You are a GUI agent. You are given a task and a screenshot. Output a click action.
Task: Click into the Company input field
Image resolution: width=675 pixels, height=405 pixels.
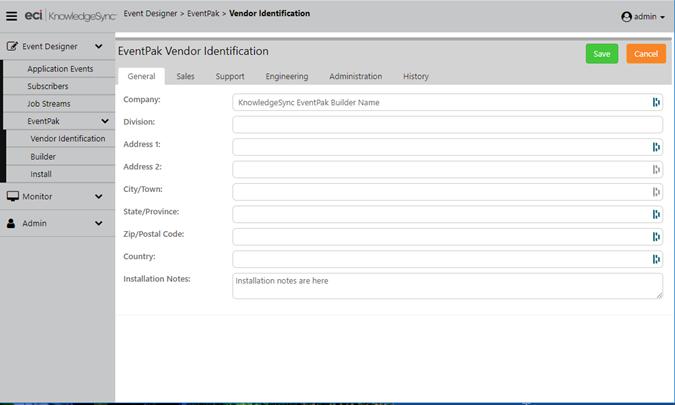tap(447, 102)
